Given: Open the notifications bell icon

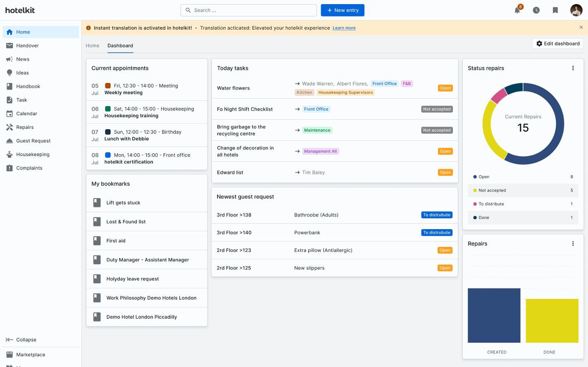Looking at the screenshot, I should coord(517,10).
